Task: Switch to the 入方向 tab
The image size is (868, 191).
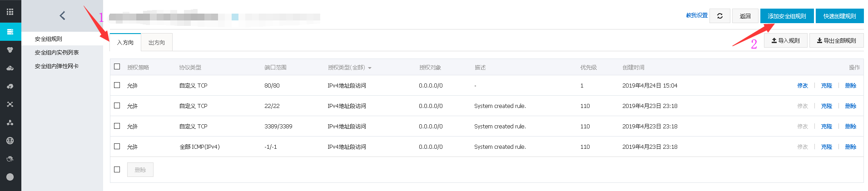Action: [125, 42]
